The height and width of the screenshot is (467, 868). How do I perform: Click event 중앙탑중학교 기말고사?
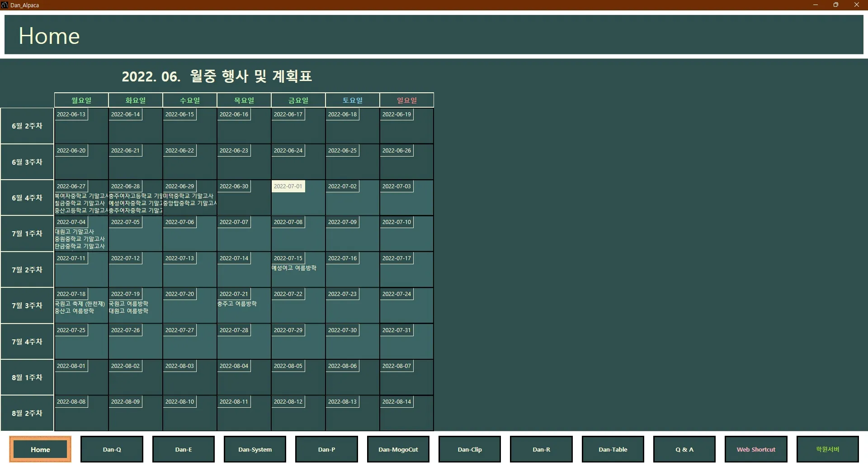[190, 203]
